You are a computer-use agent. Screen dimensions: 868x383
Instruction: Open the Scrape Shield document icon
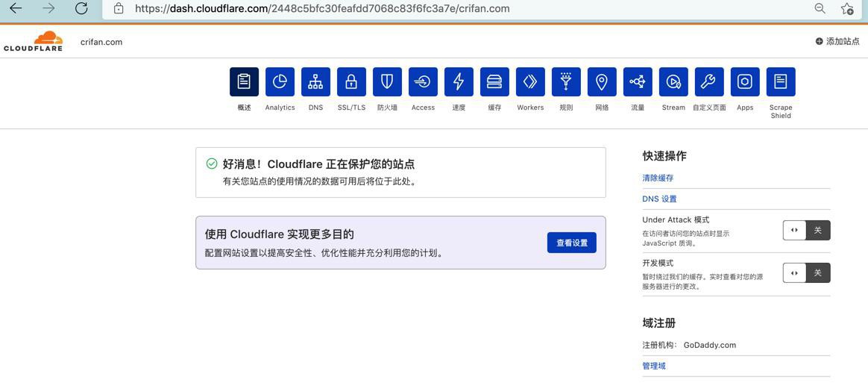pyautogui.click(x=781, y=82)
